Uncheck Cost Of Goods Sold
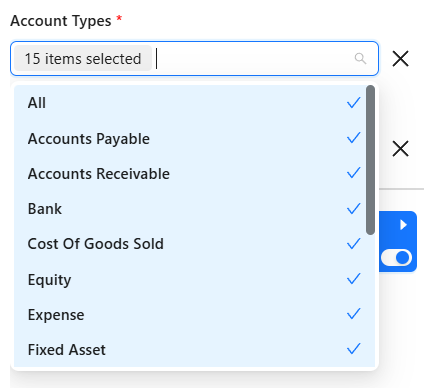Viewport: 424px width, 388px height. [194, 244]
